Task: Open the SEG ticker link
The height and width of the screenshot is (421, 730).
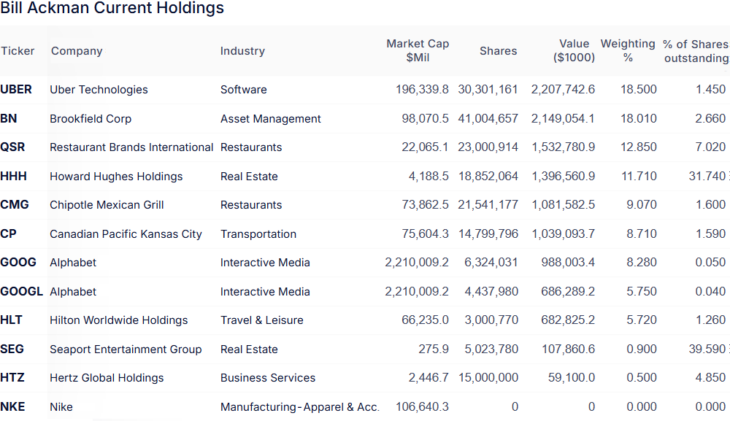Action: coord(12,349)
